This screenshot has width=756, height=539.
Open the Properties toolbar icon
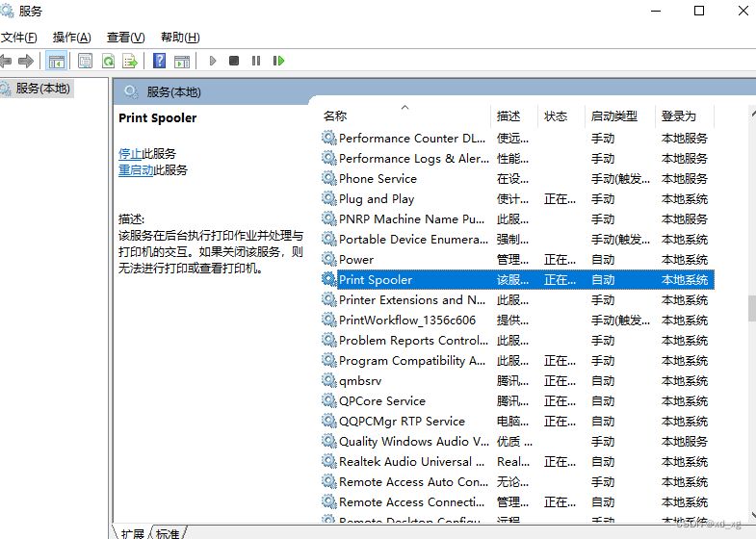(x=86, y=62)
